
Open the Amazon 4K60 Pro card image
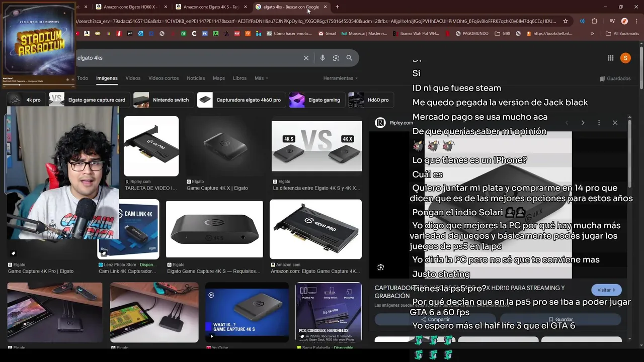315,229
